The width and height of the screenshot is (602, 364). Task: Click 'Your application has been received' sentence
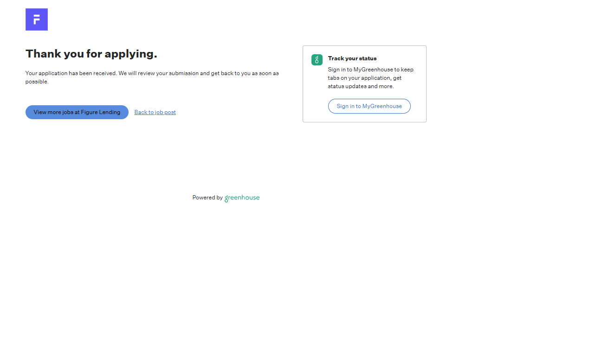tap(71, 73)
